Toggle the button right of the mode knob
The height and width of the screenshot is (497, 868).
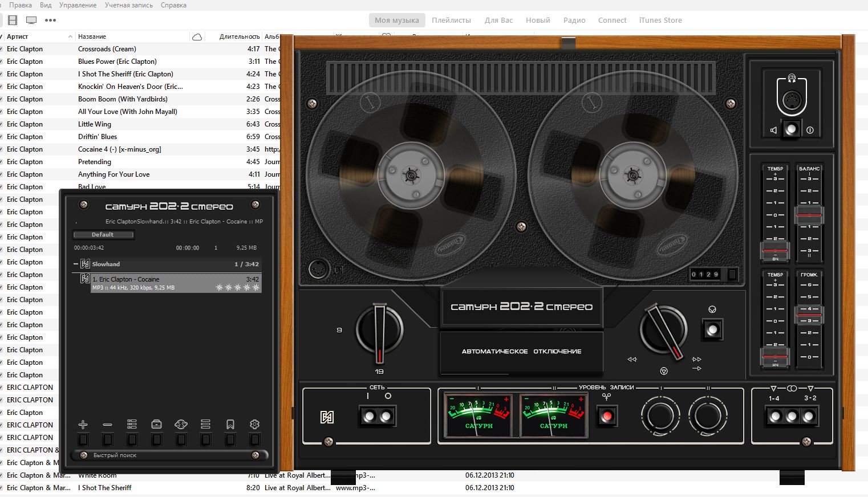(712, 329)
